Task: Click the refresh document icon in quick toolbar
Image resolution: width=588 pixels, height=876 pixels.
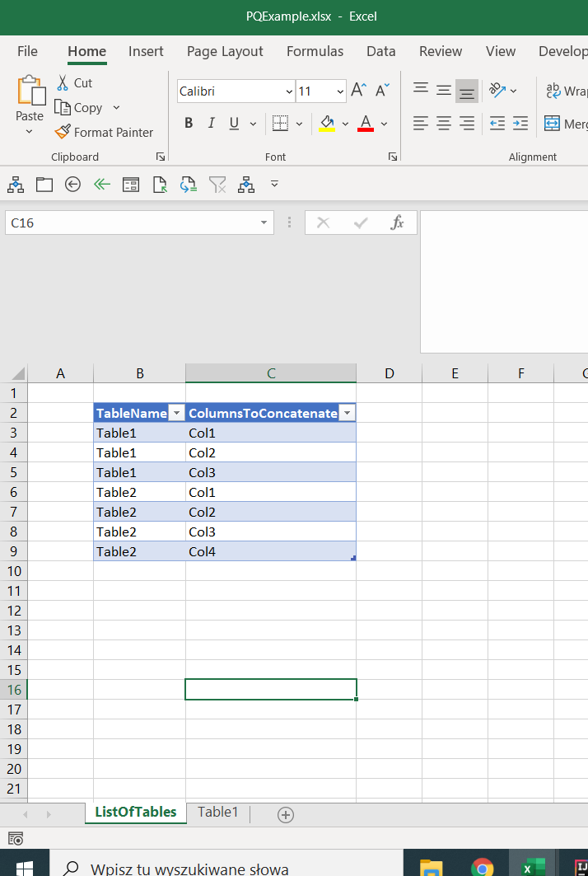Action: click(x=189, y=185)
